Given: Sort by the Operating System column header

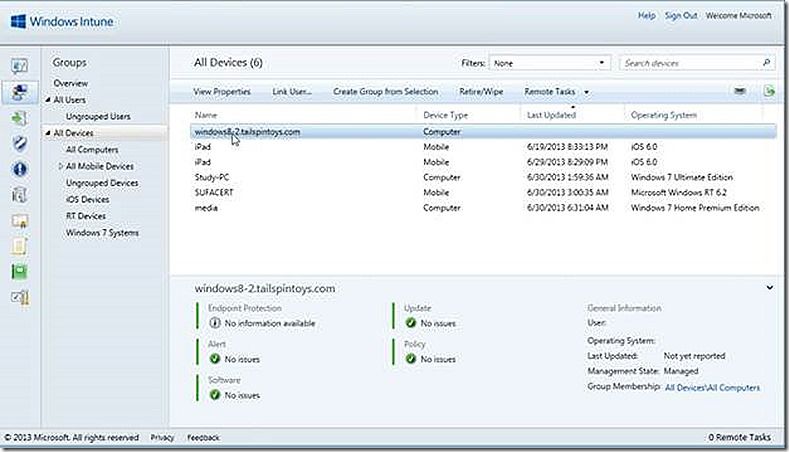Looking at the screenshot, I should pos(664,115).
